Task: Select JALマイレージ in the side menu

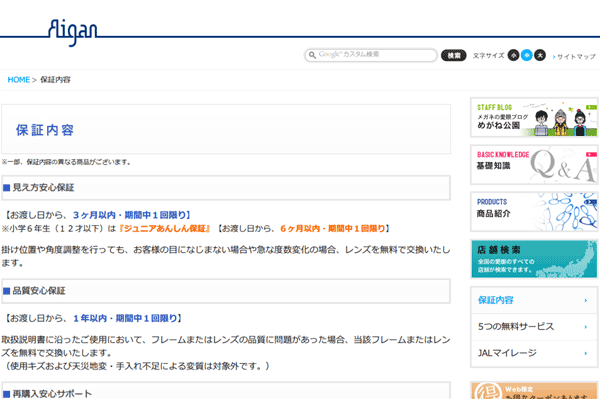Action: tap(534, 353)
